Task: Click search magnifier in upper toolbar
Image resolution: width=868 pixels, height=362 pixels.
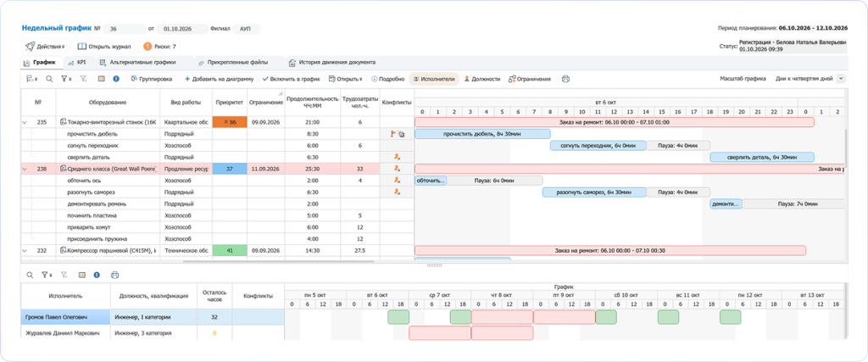Action: 49,79
